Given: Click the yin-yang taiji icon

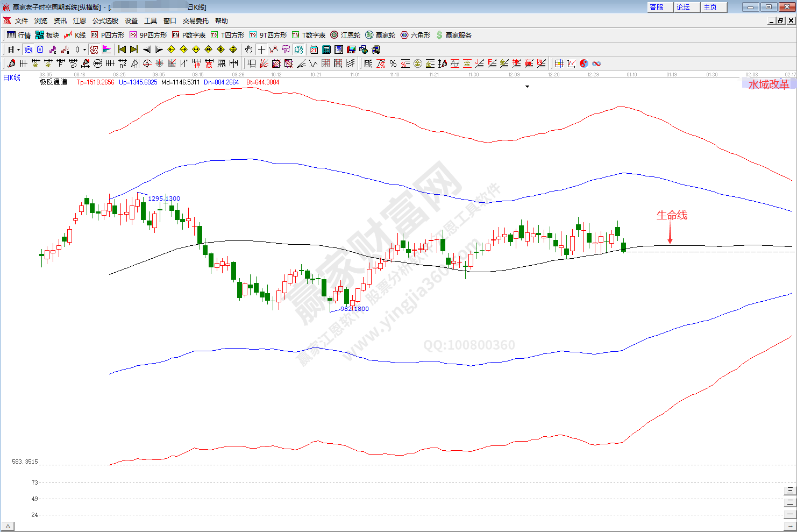Looking at the screenshot, I should (x=584, y=63).
